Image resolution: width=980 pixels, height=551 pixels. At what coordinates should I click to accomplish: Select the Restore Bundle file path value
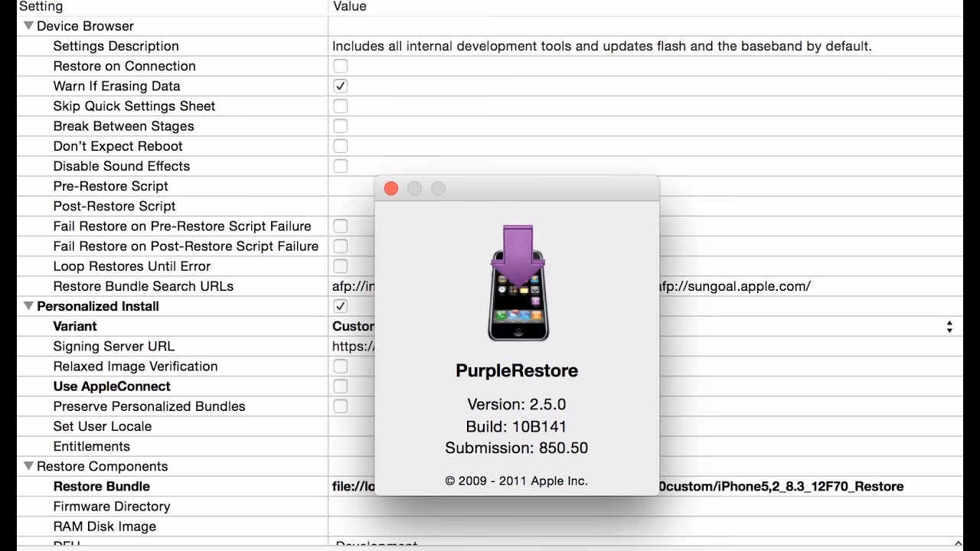(x=781, y=487)
